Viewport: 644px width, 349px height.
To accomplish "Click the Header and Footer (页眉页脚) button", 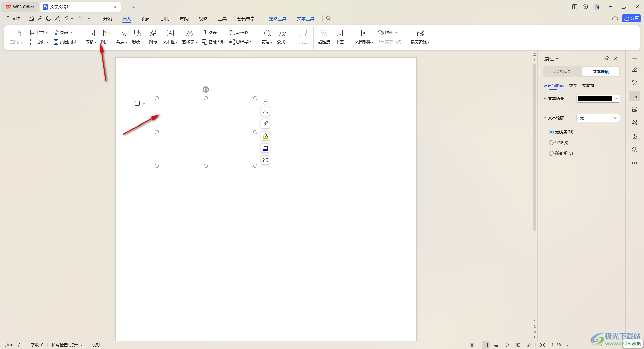I will pos(65,42).
